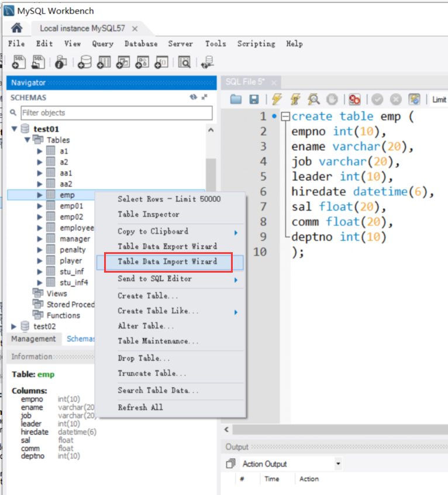Open the Database menu
Image resolution: width=448 pixels, height=495 pixels.
coord(141,43)
